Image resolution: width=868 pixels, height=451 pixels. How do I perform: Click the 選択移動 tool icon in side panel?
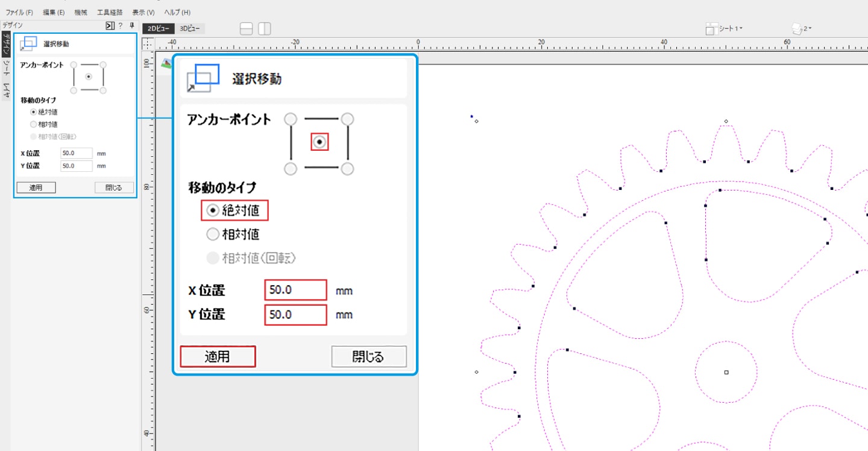28,44
